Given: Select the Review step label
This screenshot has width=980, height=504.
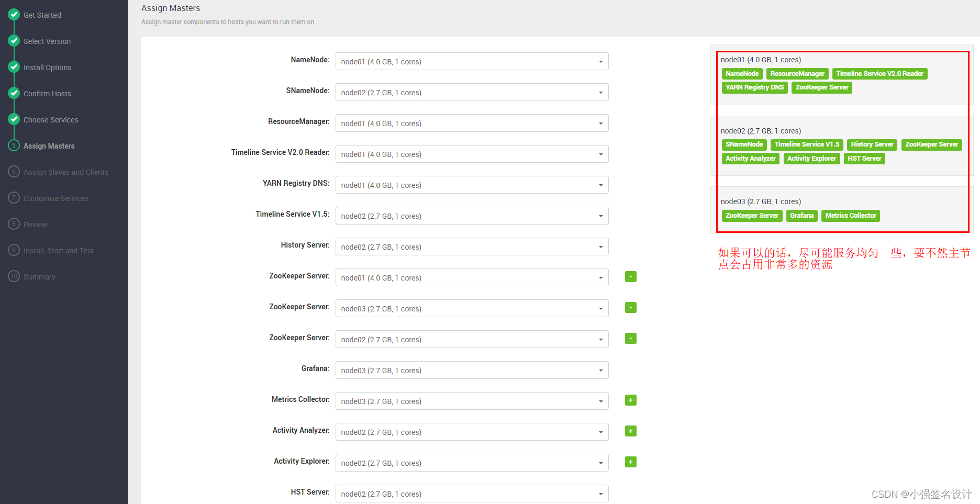Looking at the screenshot, I should click(35, 225).
